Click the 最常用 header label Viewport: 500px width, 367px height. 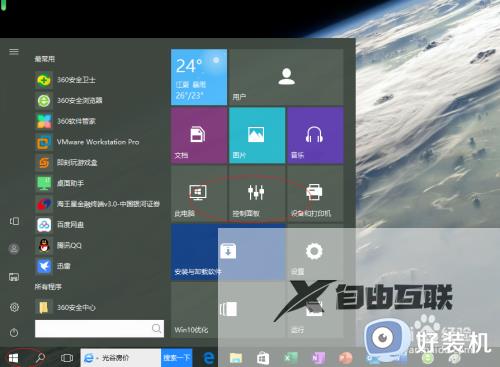pyautogui.click(x=45, y=59)
